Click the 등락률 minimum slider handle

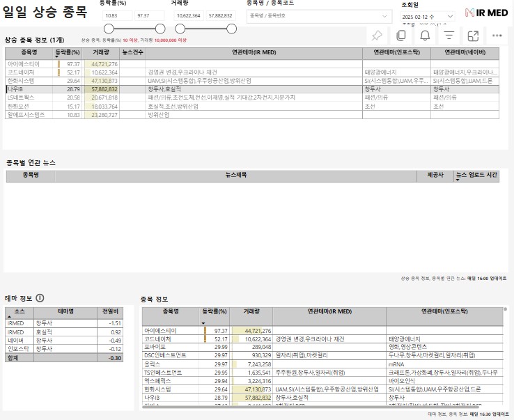(x=109, y=29)
